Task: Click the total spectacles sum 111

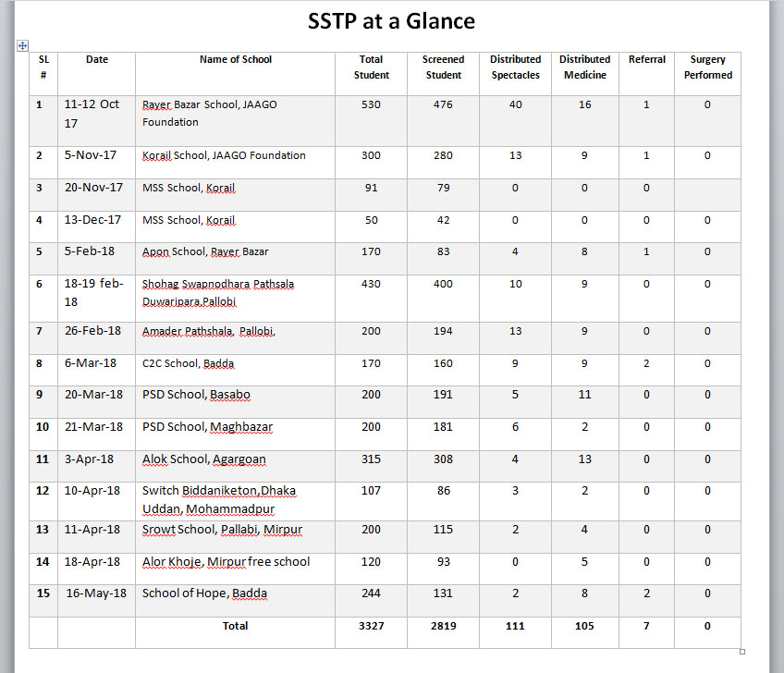Action: coord(515,626)
